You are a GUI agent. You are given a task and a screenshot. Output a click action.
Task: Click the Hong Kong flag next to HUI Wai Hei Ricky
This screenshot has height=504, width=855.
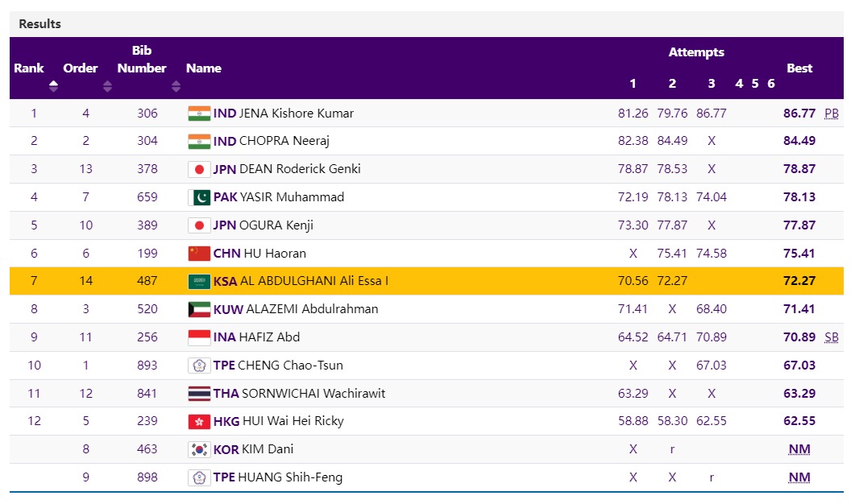click(198, 421)
